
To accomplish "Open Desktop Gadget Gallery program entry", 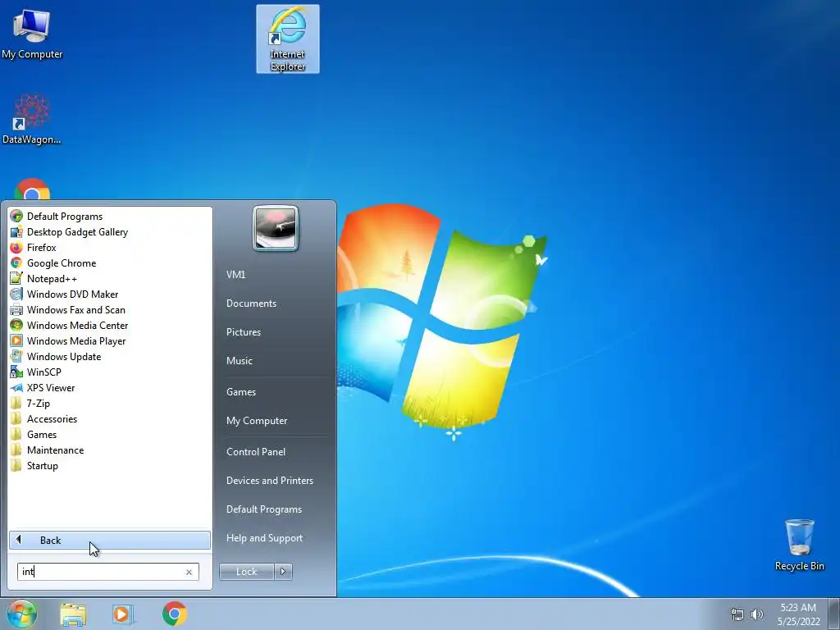I will point(110,232).
